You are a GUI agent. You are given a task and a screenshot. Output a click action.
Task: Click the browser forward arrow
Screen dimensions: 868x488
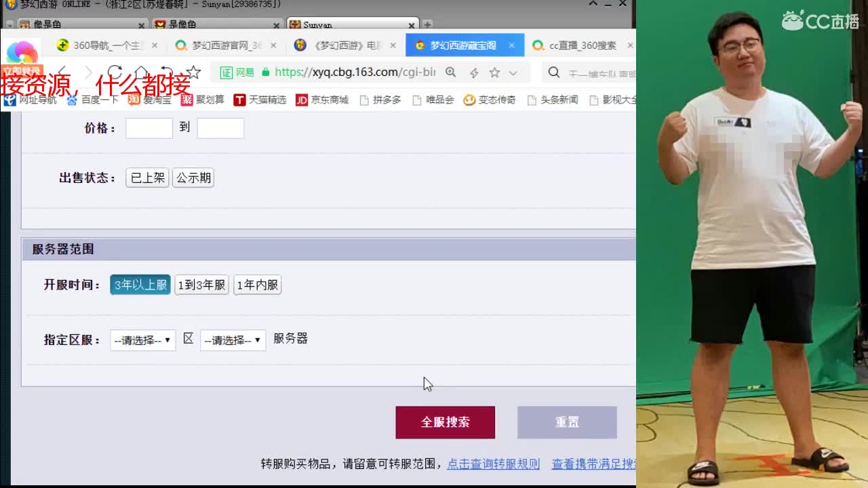coord(88,72)
